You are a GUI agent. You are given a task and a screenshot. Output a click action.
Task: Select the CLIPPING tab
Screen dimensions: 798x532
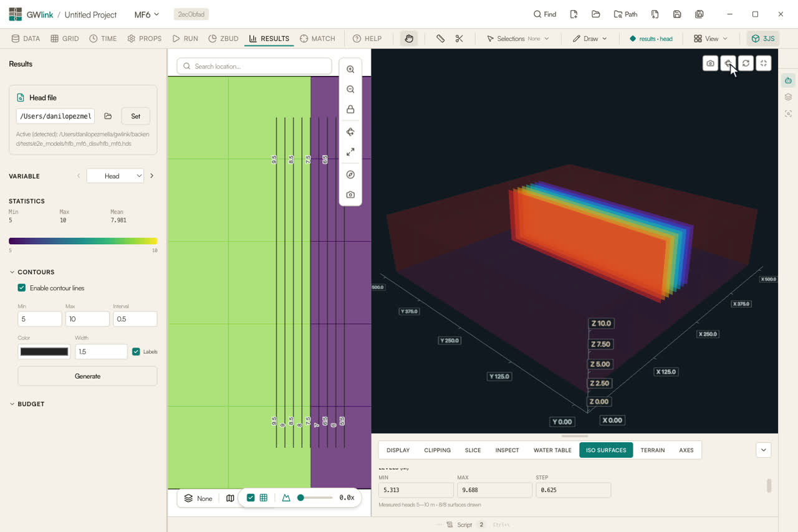coord(437,450)
